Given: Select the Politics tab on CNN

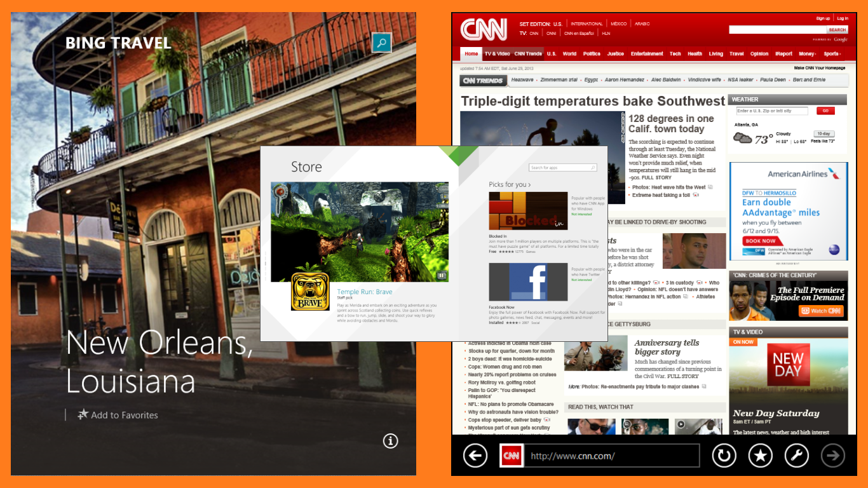Looking at the screenshot, I should point(592,54).
